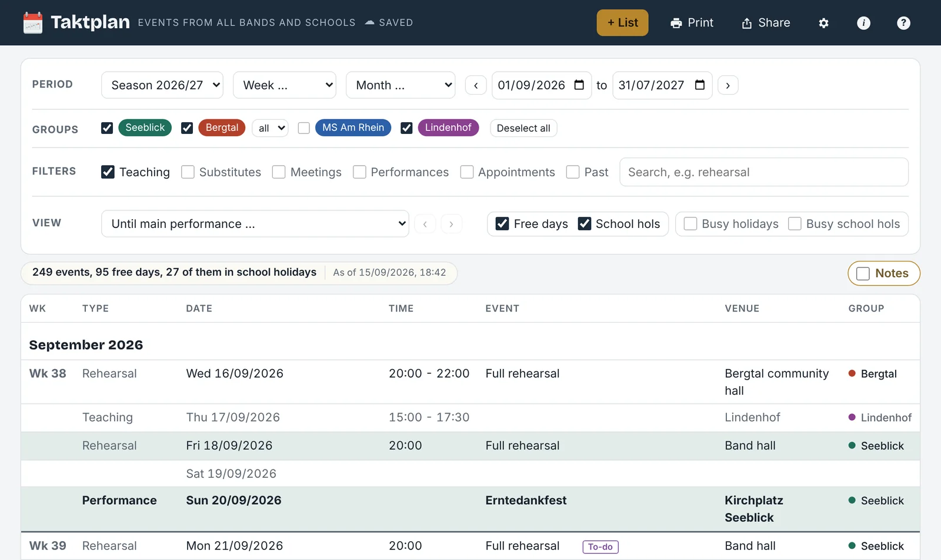Image resolution: width=941 pixels, height=560 pixels.
Task: Open calendar picker for end date 31/07/2027
Action: click(x=700, y=85)
